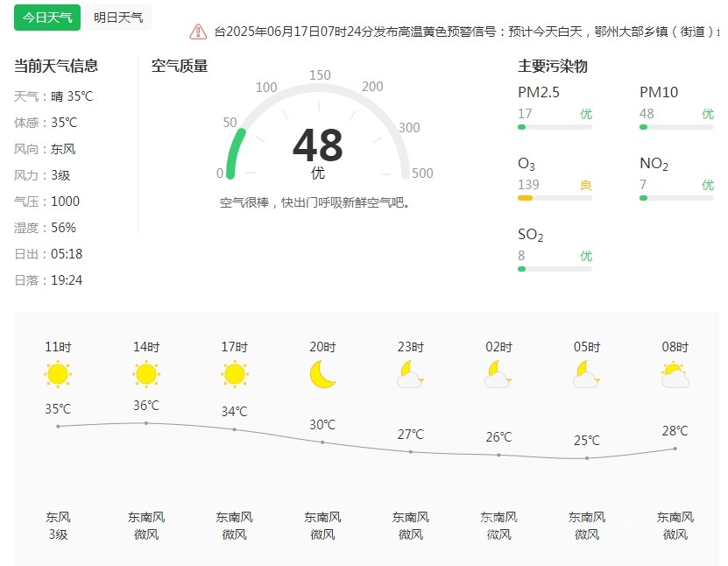Click the 14时 hour label
The height and width of the screenshot is (566, 728).
146,347
